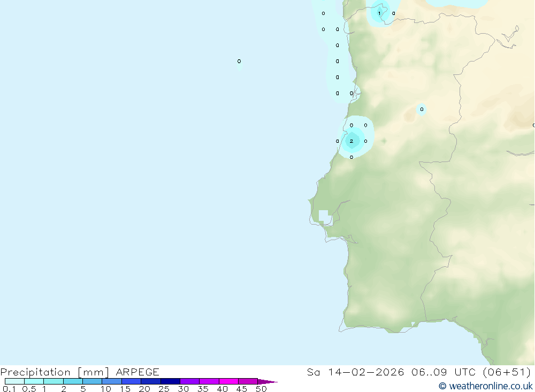The image size is (535, 392).
Task: Open the weatheronline.co.uk credit link
Action: [x=486, y=386]
